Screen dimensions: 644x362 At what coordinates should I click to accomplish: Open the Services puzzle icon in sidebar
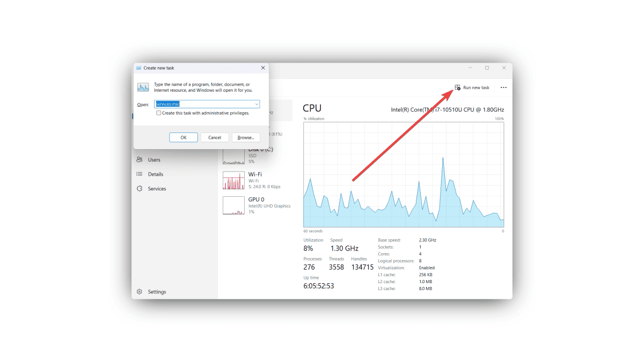point(140,189)
